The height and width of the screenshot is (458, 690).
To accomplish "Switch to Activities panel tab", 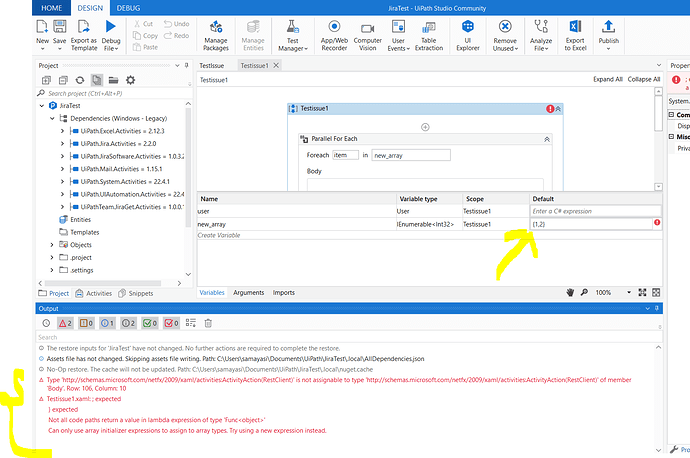I will [94, 293].
